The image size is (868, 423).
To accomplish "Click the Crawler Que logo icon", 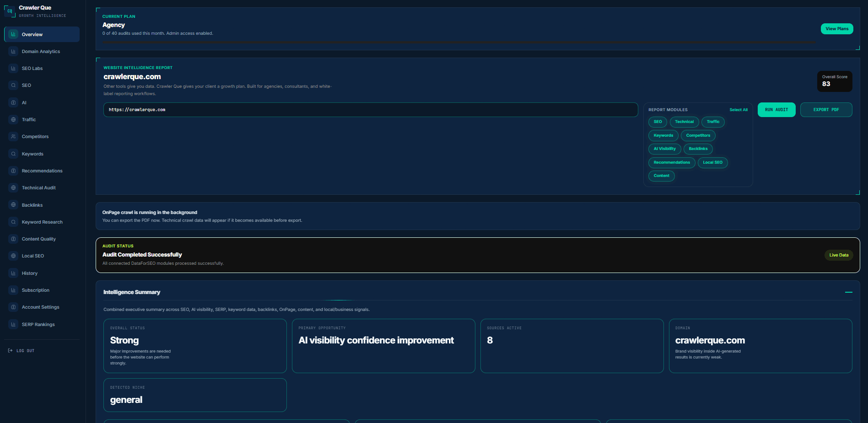I will [x=10, y=11].
